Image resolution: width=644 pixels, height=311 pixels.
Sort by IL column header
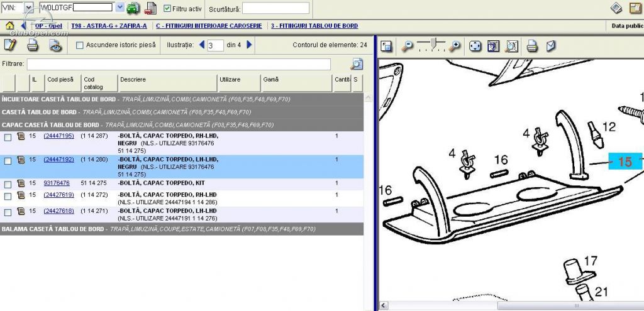37,84
